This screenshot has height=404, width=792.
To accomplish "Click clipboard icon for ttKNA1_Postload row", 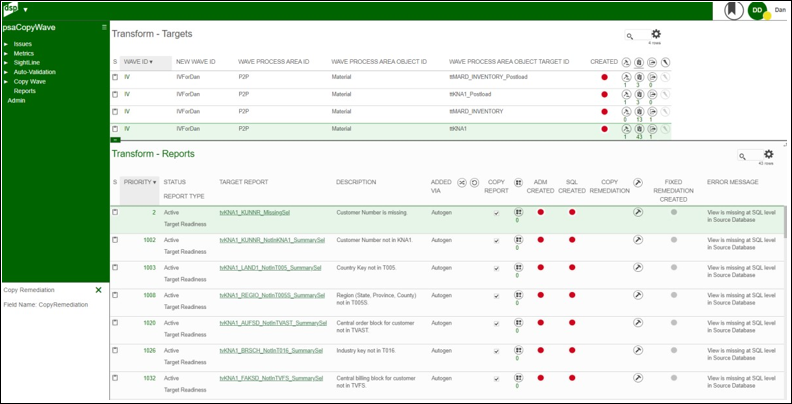I will pyautogui.click(x=639, y=94).
